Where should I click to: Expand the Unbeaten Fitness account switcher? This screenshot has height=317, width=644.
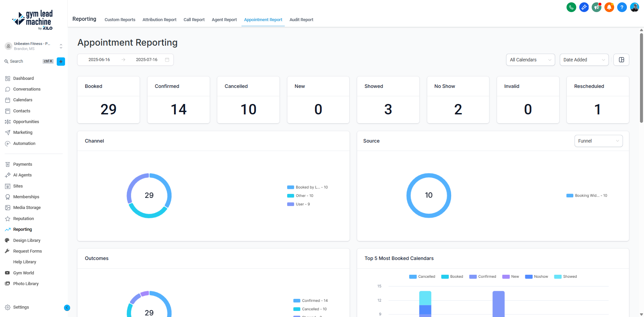34,46
